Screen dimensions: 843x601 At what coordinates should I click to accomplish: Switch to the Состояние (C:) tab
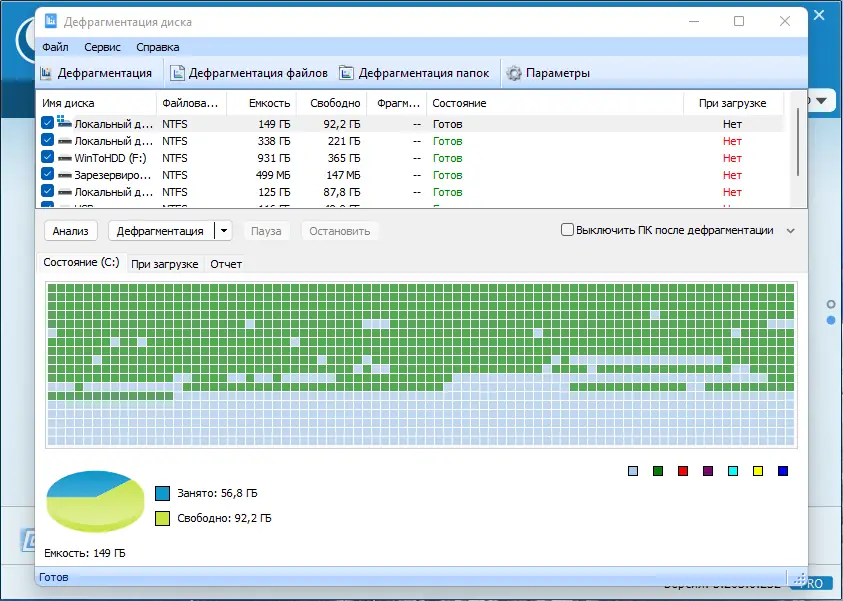click(81, 262)
